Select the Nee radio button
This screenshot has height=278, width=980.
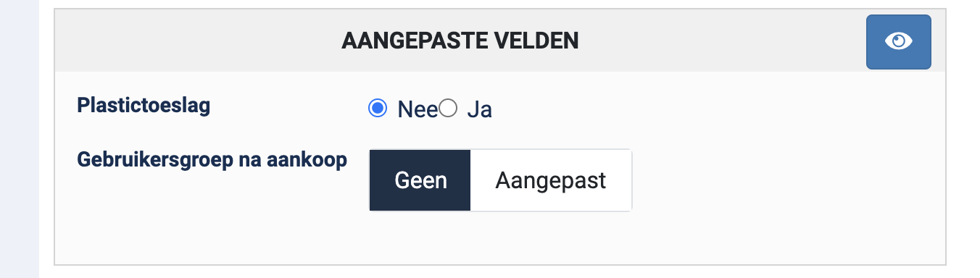(x=377, y=109)
